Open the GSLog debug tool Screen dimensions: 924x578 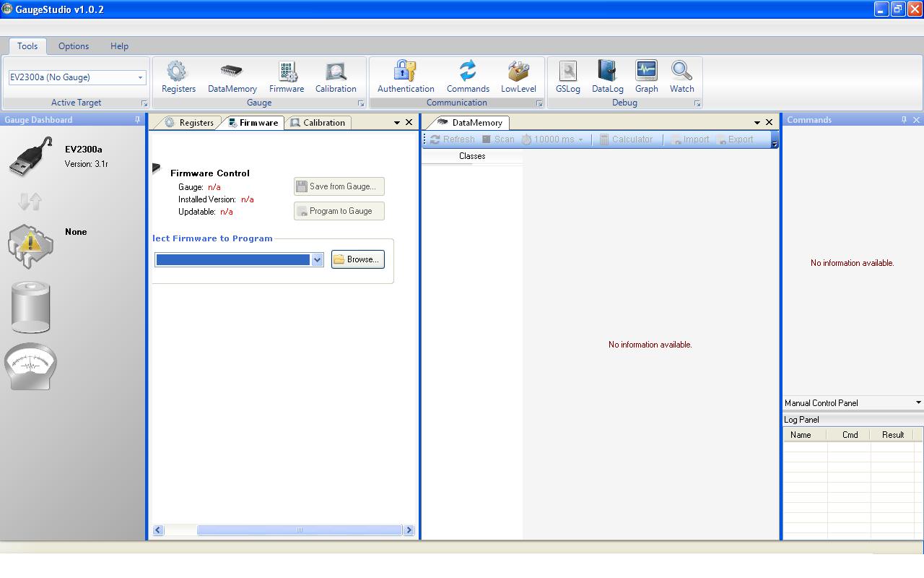click(x=568, y=77)
